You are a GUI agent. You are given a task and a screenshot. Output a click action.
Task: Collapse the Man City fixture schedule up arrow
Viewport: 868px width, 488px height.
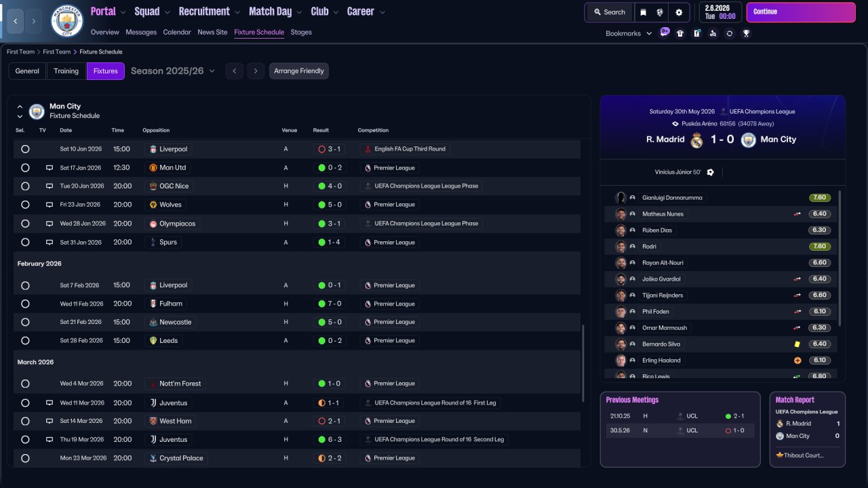20,106
